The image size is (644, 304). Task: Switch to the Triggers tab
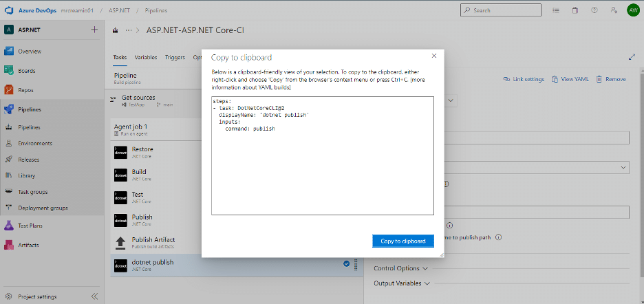(x=175, y=58)
